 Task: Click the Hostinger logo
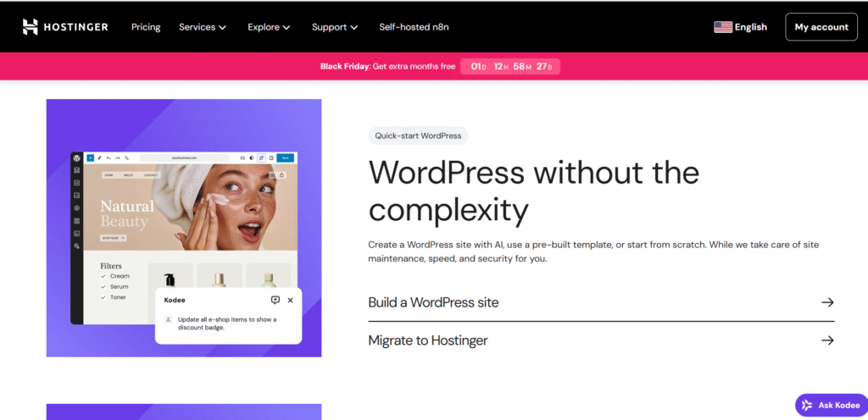pyautogui.click(x=64, y=27)
